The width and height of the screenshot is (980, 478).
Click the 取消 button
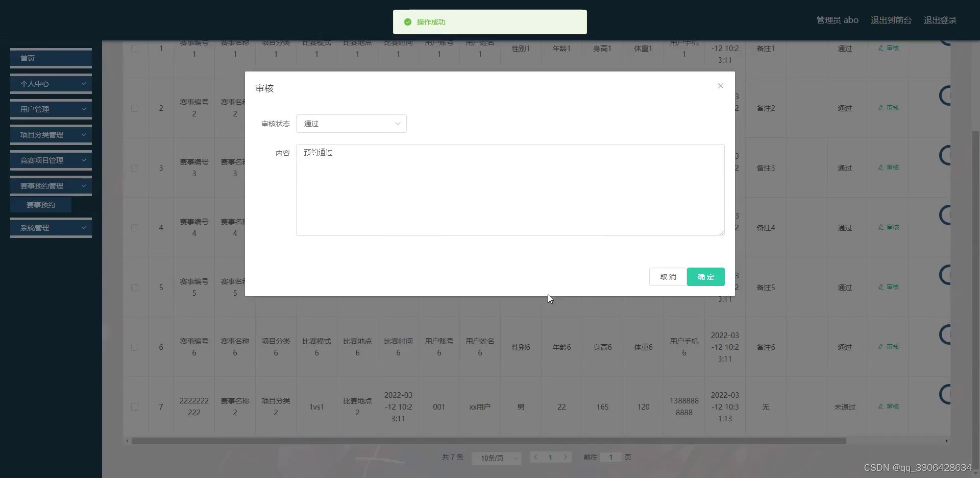[668, 277]
